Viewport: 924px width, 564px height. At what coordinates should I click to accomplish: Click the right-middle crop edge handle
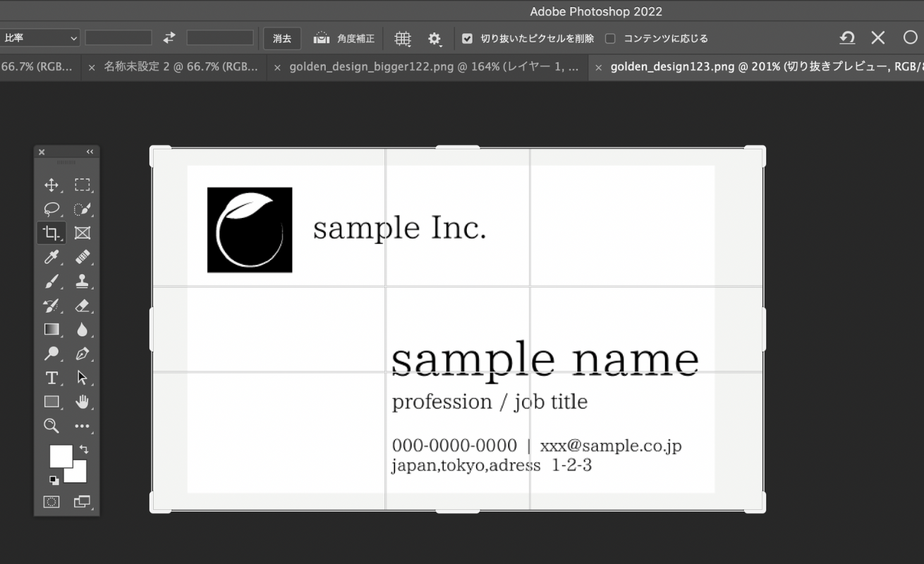pyautogui.click(x=763, y=329)
